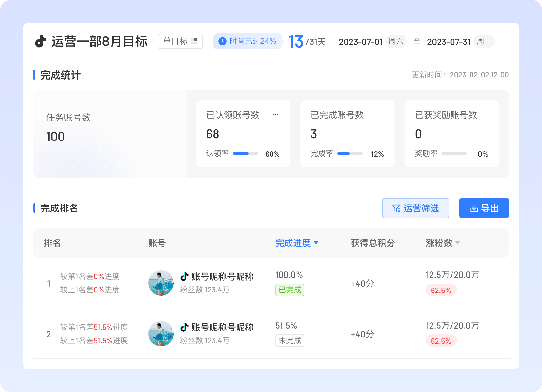Click TikTok icon beside rank 1 account name
The height and width of the screenshot is (392, 542).
[184, 277]
